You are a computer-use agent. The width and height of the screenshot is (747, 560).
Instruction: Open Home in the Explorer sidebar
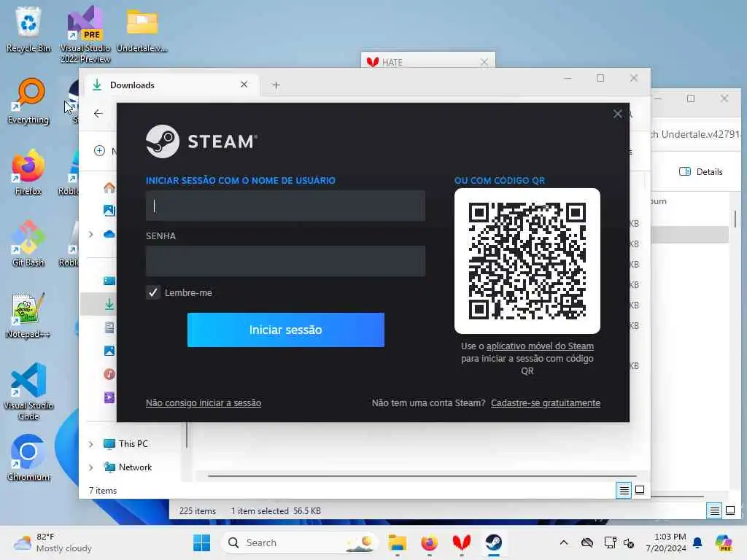(x=109, y=187)
